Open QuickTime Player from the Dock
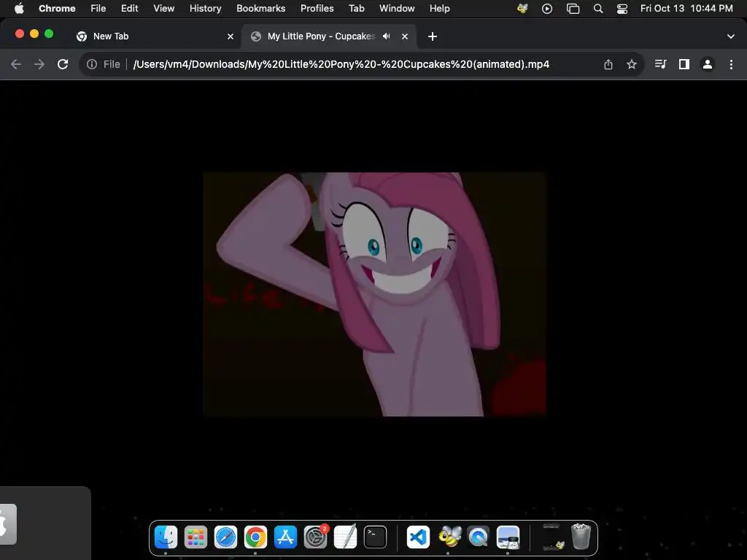 [479, 537]
